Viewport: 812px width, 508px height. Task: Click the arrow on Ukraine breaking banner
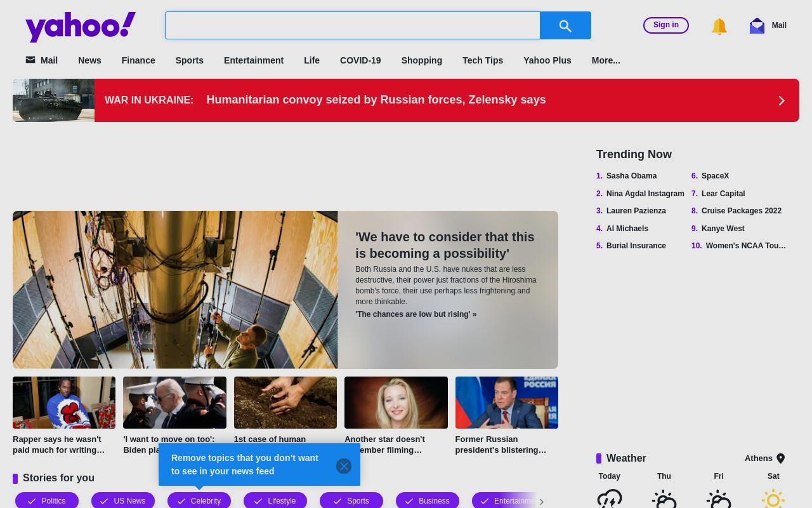point(782,100)
